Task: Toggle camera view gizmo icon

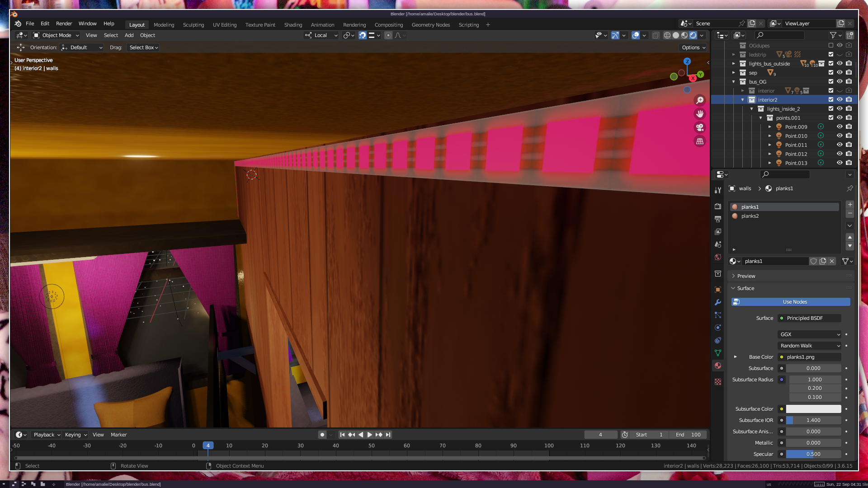Action: (700, 127)
